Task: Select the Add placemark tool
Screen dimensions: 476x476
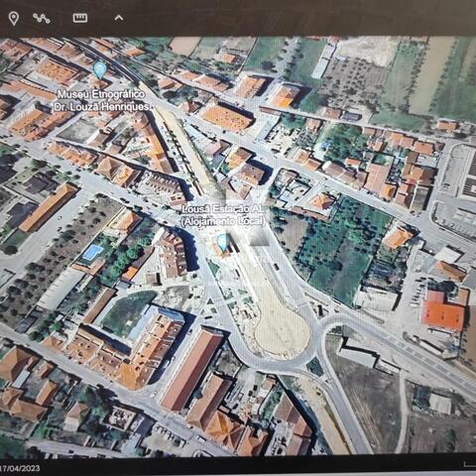Action: coord(14,19)
